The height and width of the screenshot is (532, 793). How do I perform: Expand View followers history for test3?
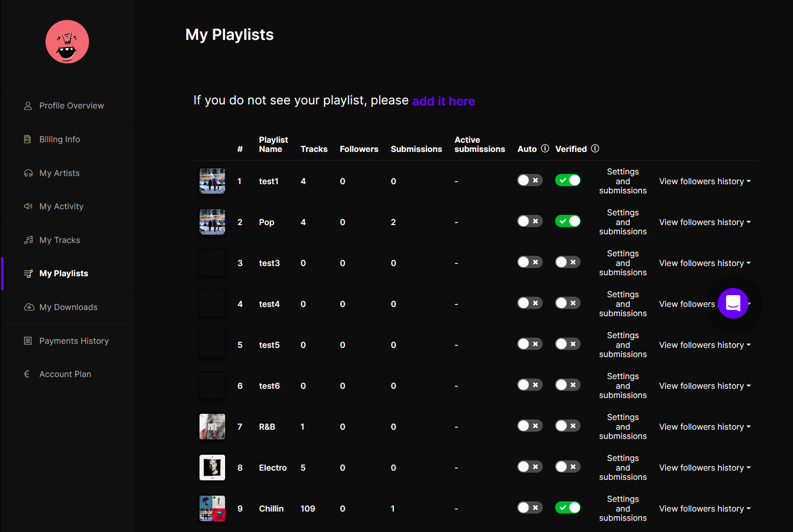click(705, 263)
